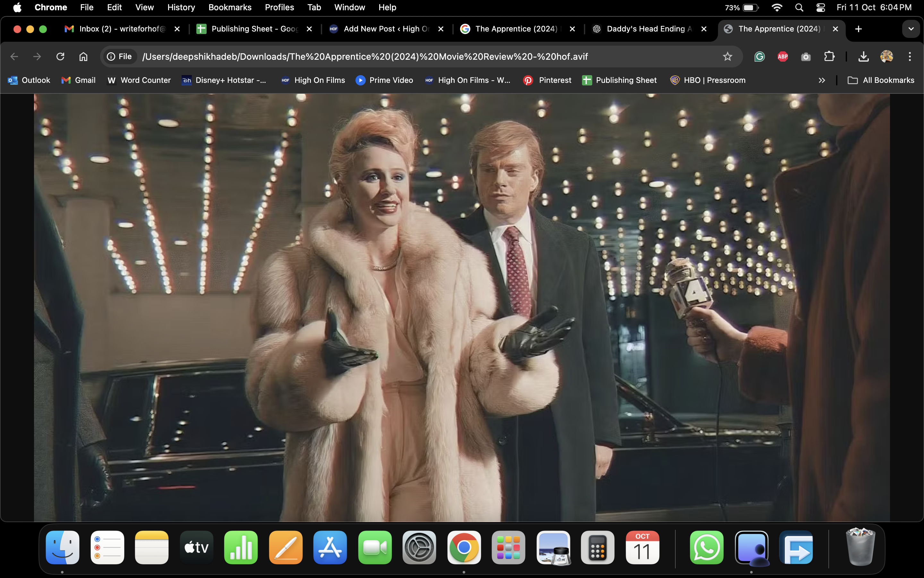
Task: Open Pages from the Dock
Action: coord(286,547)
